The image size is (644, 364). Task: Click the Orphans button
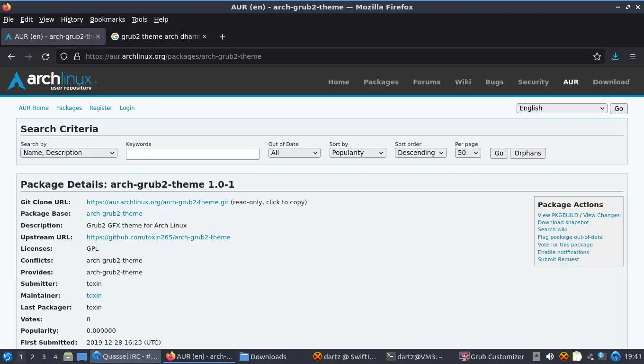[528, 153]
